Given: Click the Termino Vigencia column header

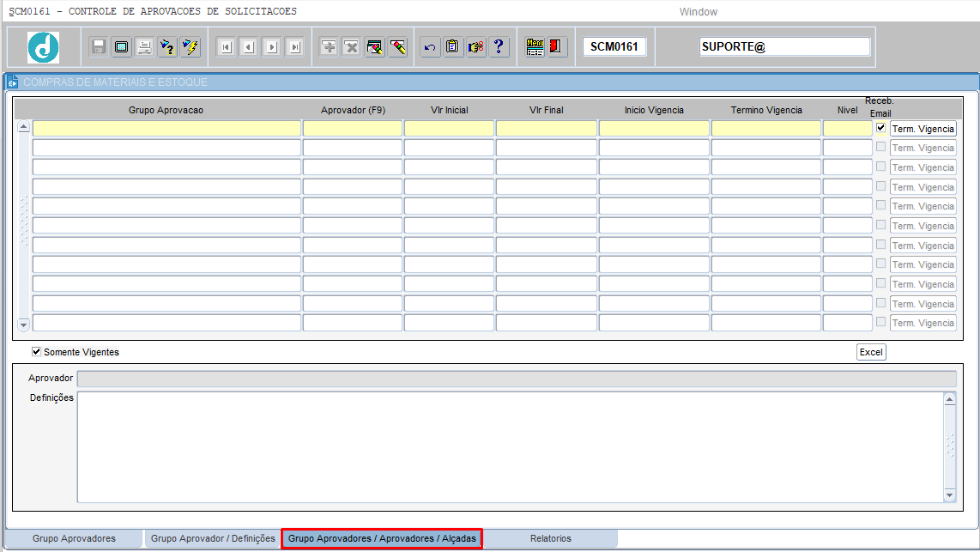Looking at the screenshot, I should tap(766, 110).
